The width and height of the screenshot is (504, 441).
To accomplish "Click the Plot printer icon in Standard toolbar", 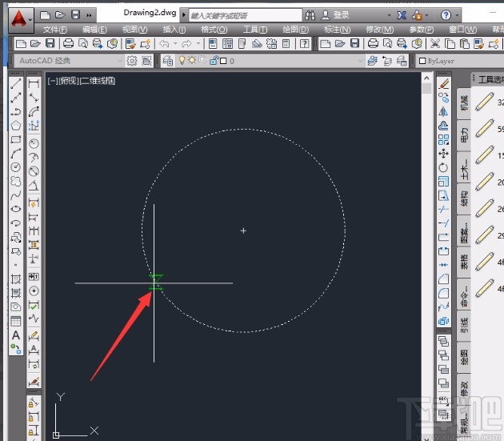I will [68, 43].
